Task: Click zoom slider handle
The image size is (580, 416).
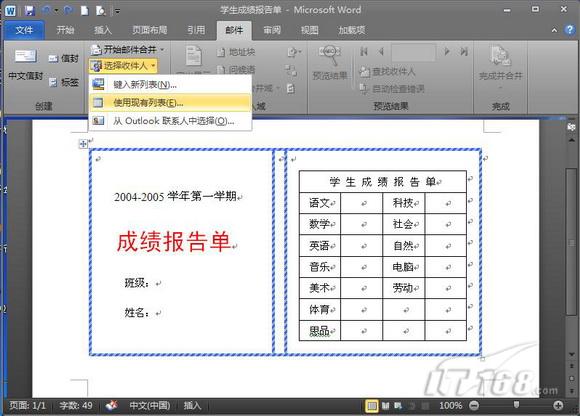Action: pos(516,405)
